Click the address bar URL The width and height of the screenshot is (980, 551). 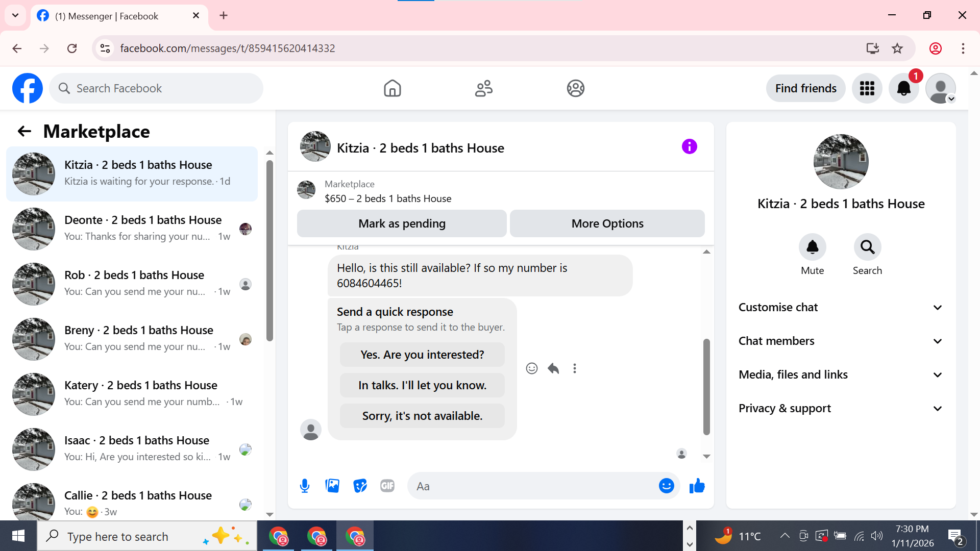228,48
